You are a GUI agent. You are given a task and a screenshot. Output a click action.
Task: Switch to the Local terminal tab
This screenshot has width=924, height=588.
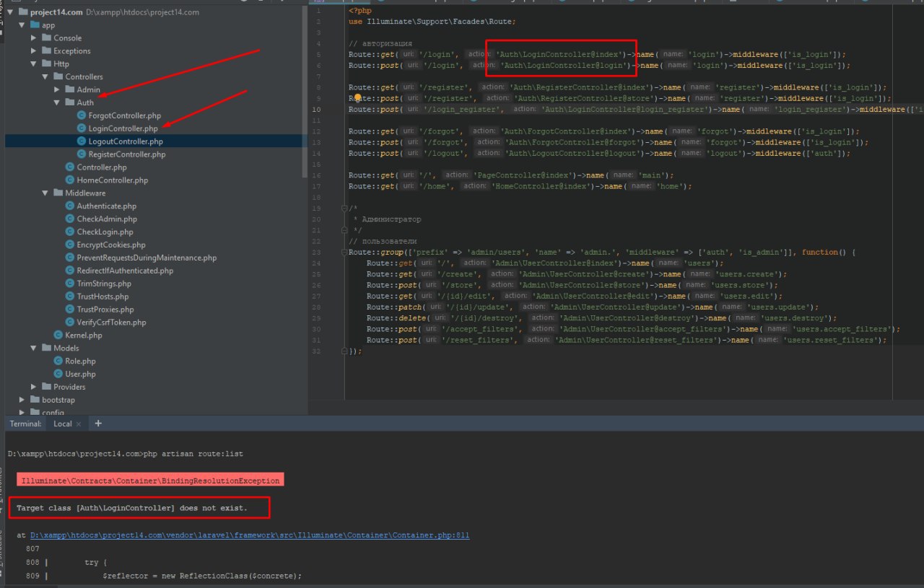click(63, 424)
